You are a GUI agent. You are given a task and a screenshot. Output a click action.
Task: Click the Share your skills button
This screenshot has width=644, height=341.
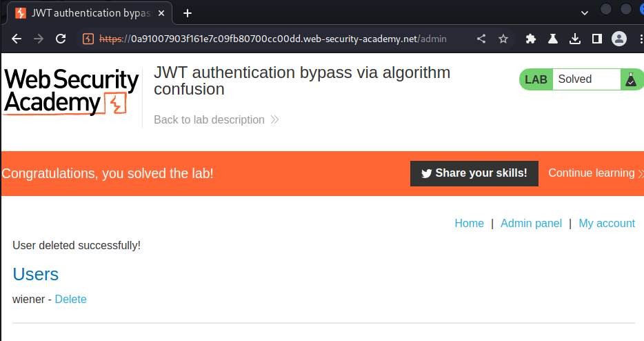pos(474,173)
